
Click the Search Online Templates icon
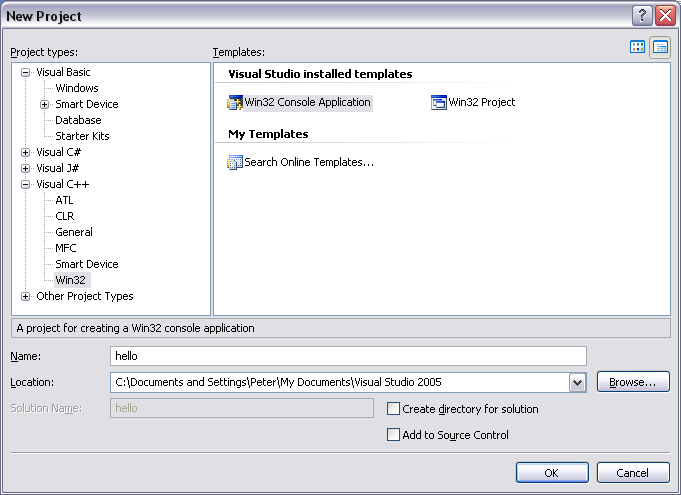pos(236,162)
